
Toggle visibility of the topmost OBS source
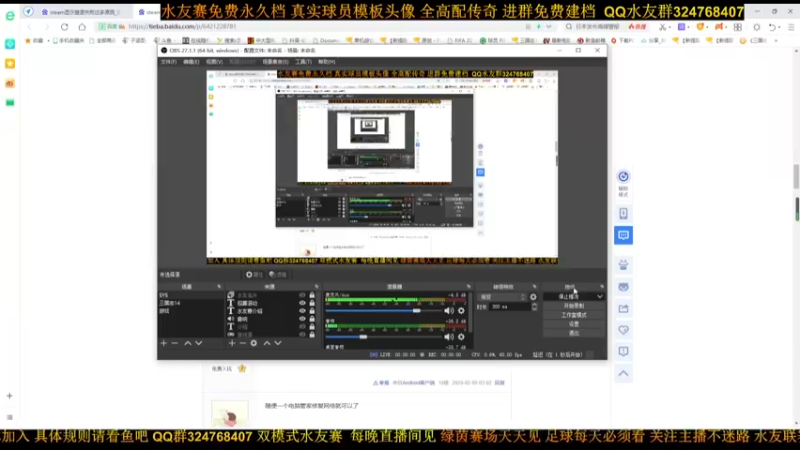pos(302,295)
